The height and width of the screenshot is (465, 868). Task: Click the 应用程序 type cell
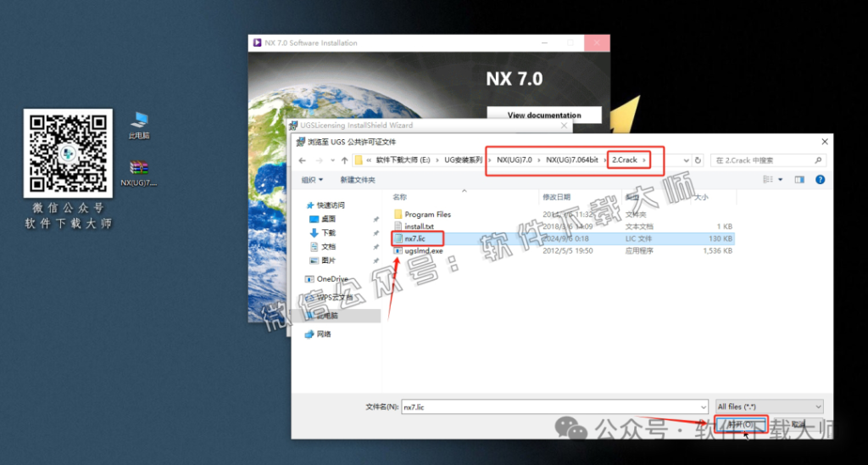pyautogui.click(x=639, y=250)
